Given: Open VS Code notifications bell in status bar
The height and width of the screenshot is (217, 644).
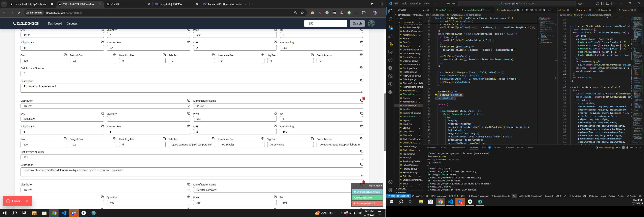Looking at the screenshot, I should coord(640,196).
